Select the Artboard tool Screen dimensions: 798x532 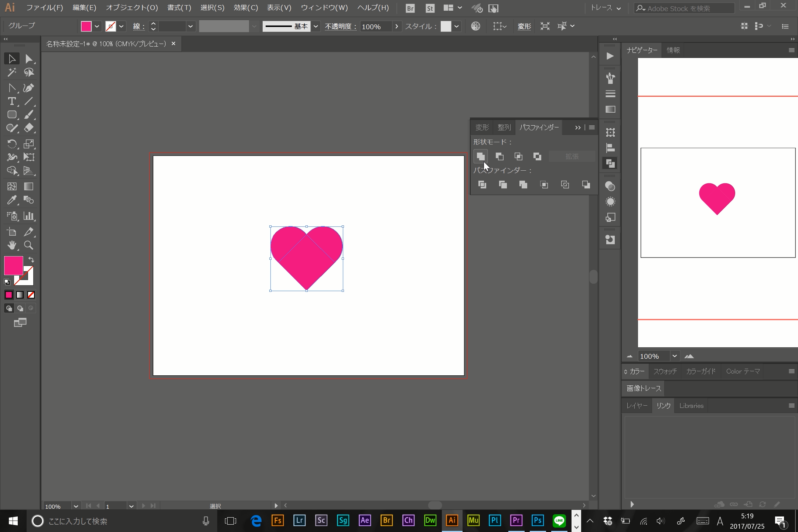point(12,232)
